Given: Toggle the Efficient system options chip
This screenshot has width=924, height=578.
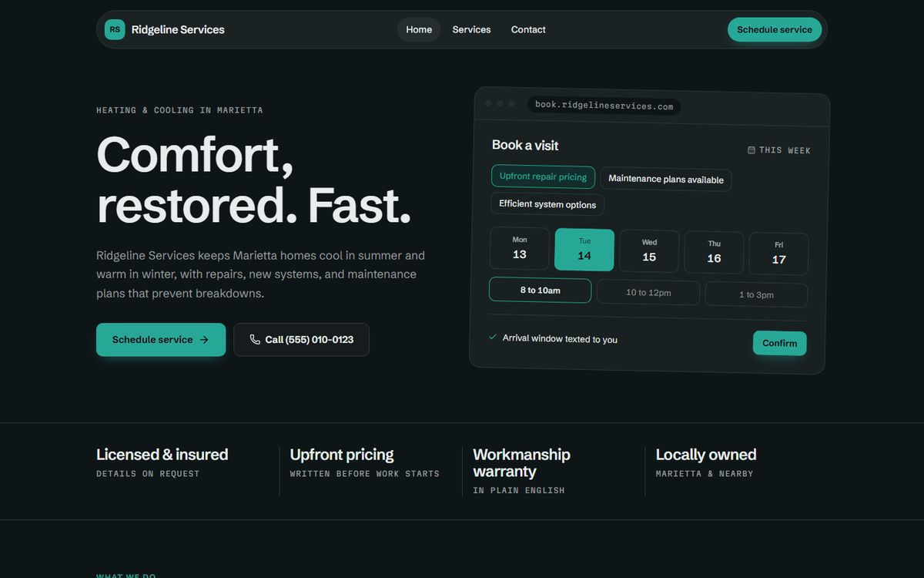Looking at the screenshot, I should [x=547, y=204].
